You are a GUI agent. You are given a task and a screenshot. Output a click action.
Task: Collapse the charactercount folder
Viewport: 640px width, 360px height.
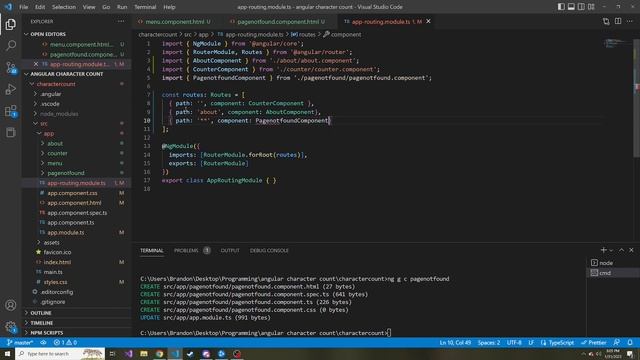(x=56, y=84)
